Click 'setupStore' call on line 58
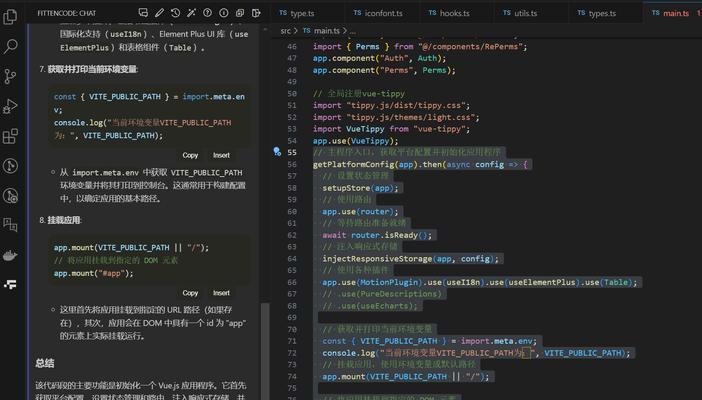Image resolution: width=702 pixels, height=400 pixels. (346, 188)
